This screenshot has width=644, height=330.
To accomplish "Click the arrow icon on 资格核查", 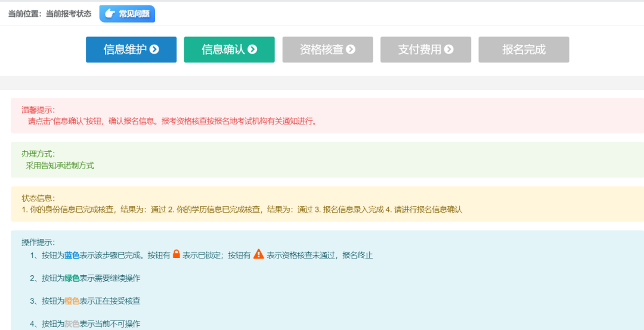I will click(351, 49).
